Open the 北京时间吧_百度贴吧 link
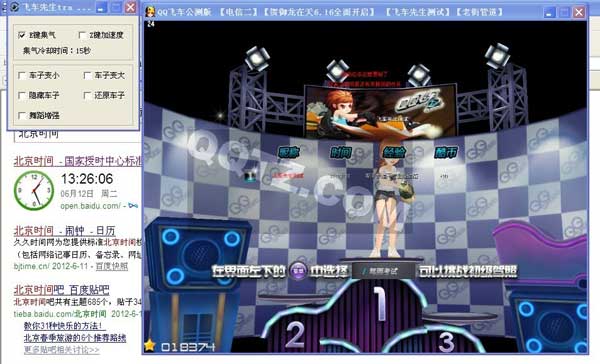 click(62, 290)
